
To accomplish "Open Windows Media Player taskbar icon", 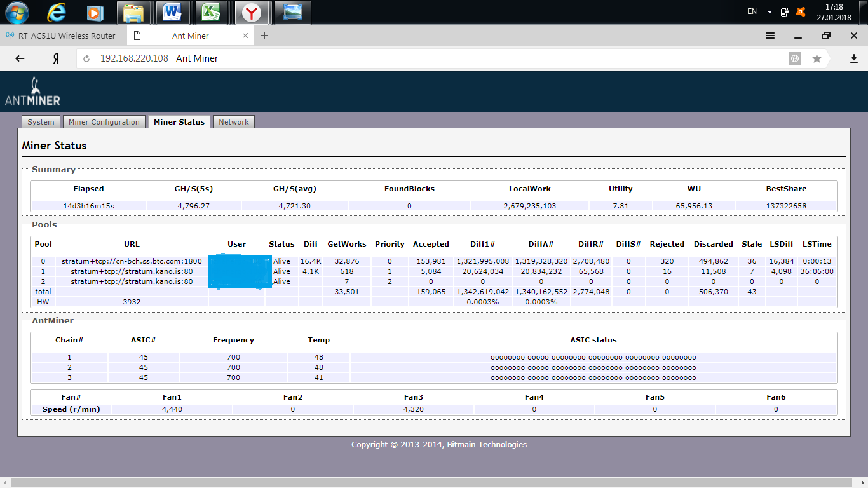I will pyautogui.click(x=94, y=11).
